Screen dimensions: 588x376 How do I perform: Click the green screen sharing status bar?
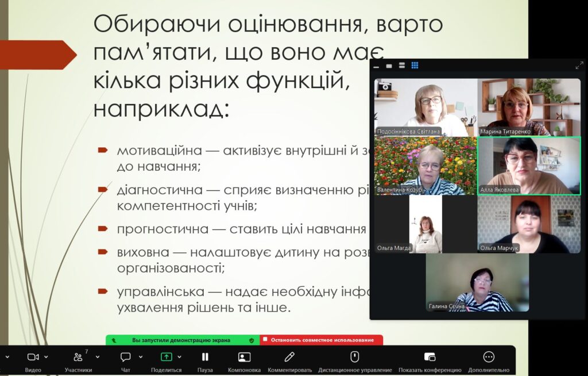(183, 340)
